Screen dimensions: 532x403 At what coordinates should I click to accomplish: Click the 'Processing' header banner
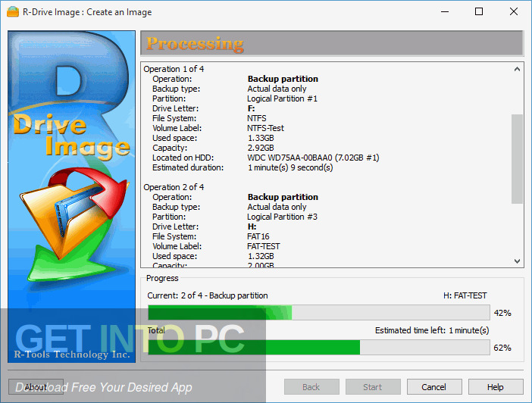pyautogui.click(x=332, y=43)
